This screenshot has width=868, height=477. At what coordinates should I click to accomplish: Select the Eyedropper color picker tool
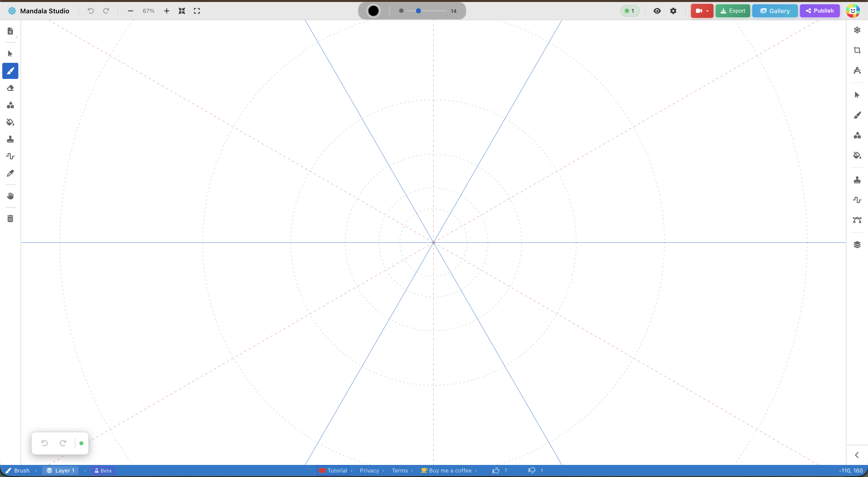click(10, 173)
